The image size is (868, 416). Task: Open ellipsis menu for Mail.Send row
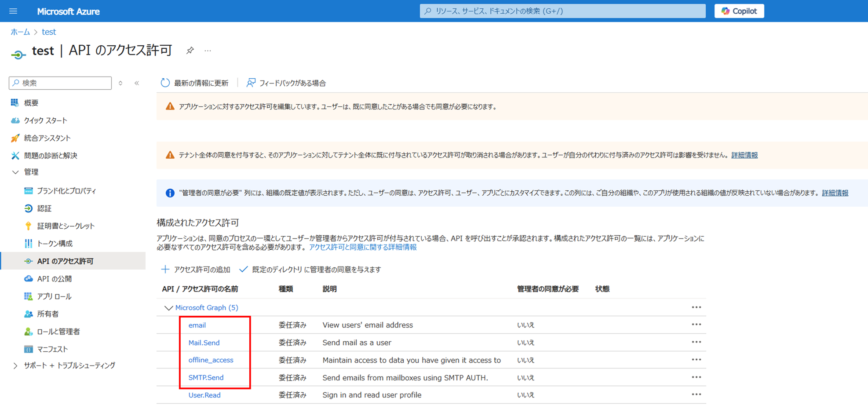pos(696,342)
